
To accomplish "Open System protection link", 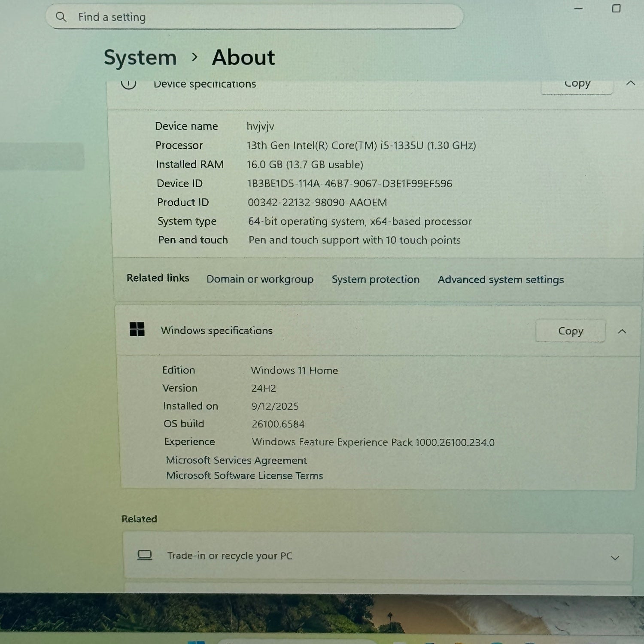I will pyautogui.click(x=375, y=279).
